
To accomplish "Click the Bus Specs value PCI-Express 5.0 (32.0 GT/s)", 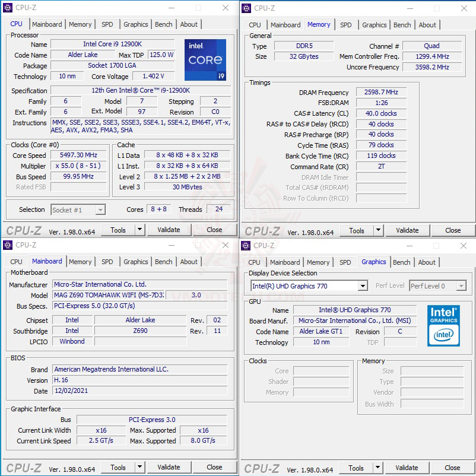I will click(x=140, y=306).
